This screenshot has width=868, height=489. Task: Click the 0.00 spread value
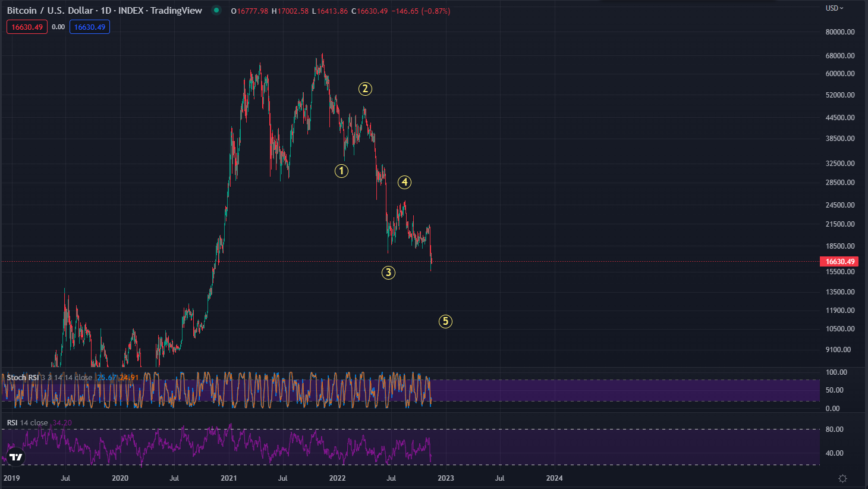click(x=58, y=27)
